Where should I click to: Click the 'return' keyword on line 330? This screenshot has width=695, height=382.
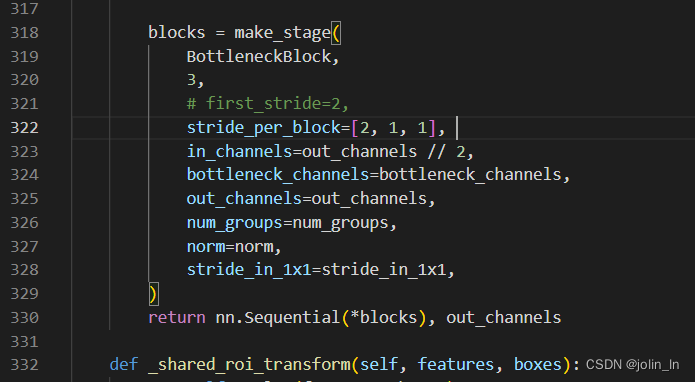pos(177,317)
